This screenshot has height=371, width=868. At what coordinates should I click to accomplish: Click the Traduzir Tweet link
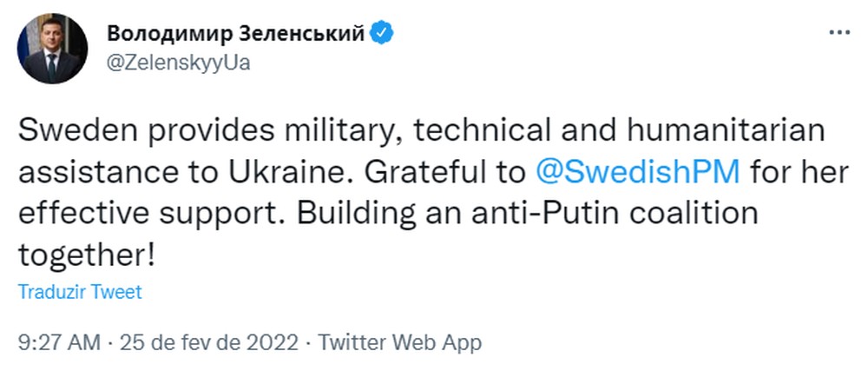pyautogui.click(x=80, y=292)
